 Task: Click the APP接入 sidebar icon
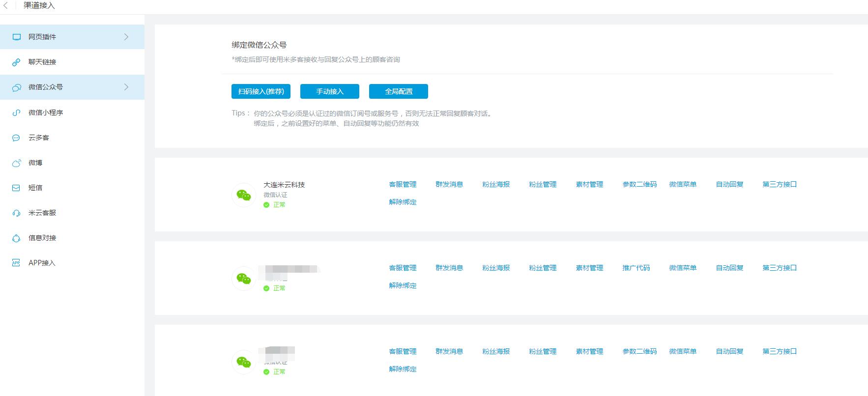click(16, 263)
